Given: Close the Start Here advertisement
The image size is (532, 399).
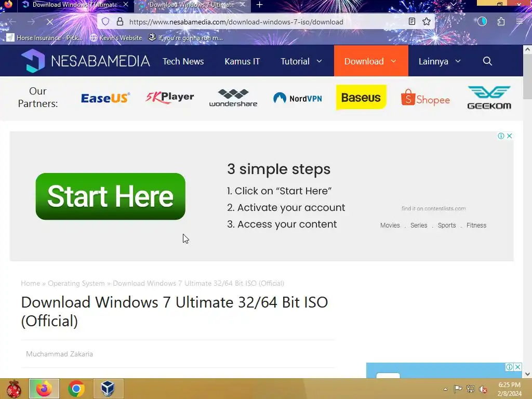Looking at the screenshot, I should 509,136.
